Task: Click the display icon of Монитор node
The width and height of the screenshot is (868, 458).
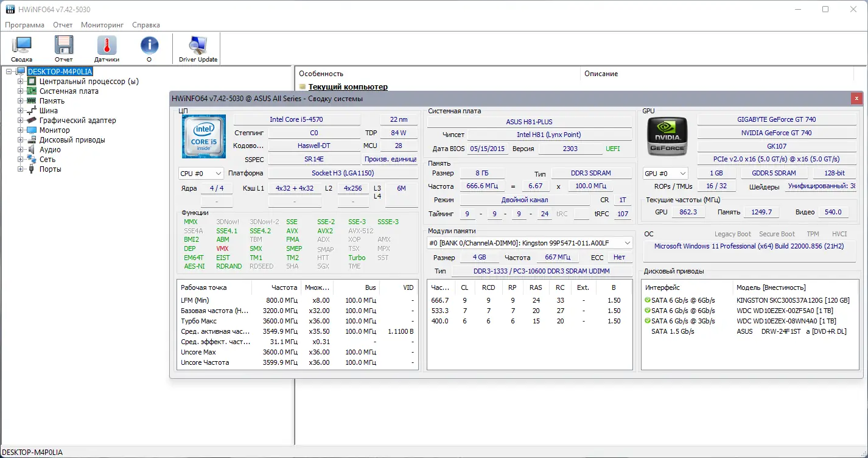Action: point(32,130)
